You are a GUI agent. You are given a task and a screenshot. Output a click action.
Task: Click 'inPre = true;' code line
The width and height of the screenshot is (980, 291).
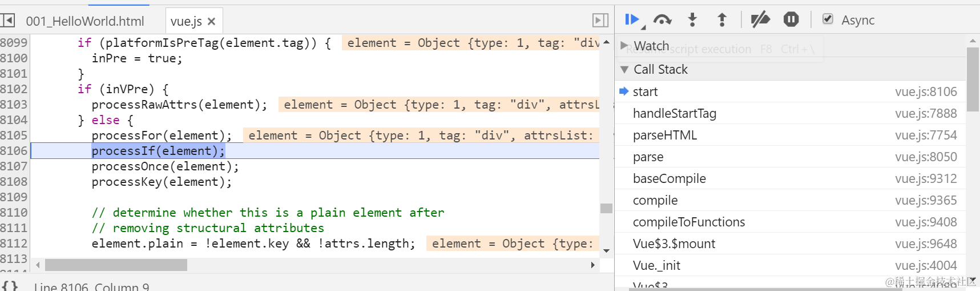point(137,58)
